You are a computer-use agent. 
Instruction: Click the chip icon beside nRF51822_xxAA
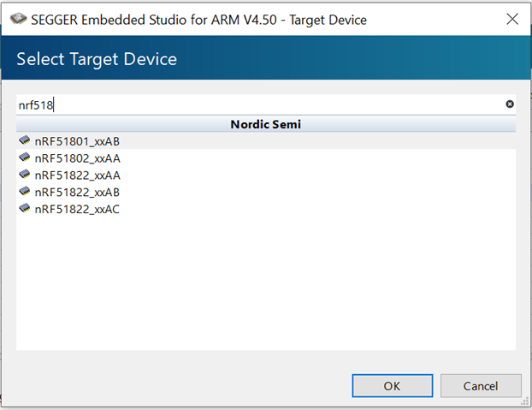[25, 174]
